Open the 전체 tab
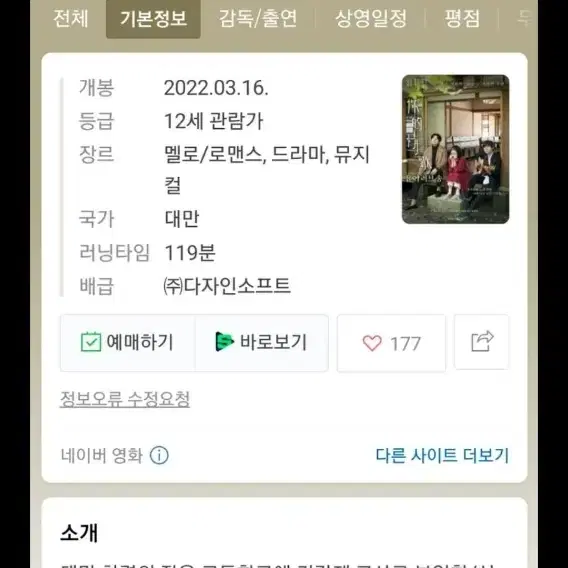The image size is (568, 568). pyautogui.click(x=71, y=18)
